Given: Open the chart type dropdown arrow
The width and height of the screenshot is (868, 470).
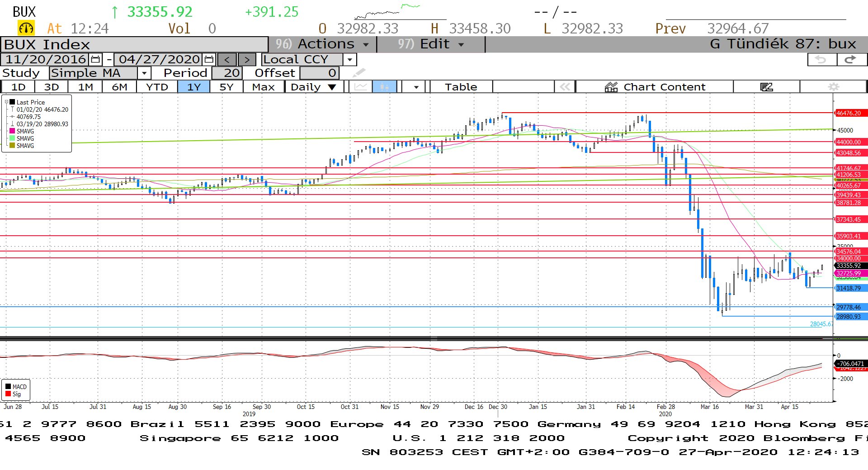Looking at the screenshot, I should pos(416,87).
